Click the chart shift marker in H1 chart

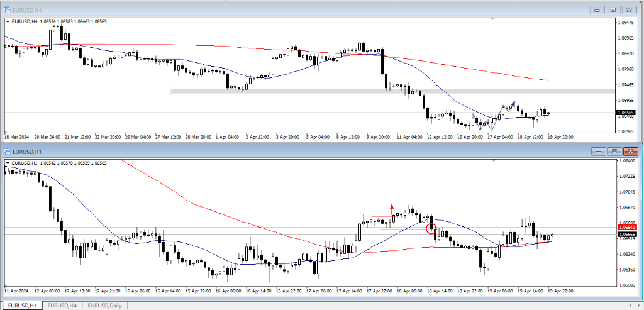point(493,162)
